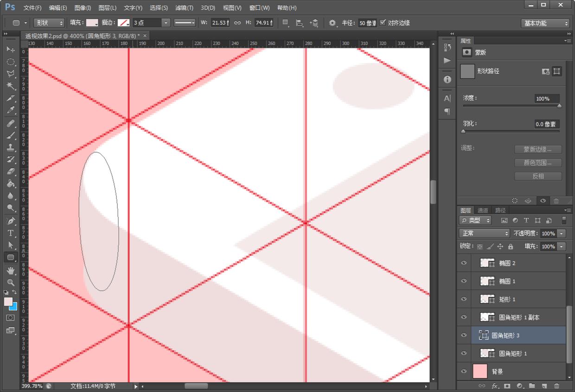Viewport: 575px width, 392px height.
Task: Select the Hand tool
Action: [x=11, y=270]
